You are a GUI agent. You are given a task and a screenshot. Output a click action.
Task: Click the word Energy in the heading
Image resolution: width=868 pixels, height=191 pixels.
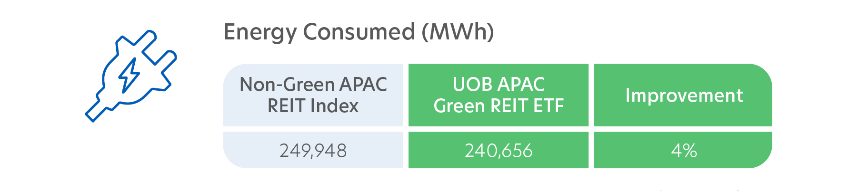tap(260, 33)
